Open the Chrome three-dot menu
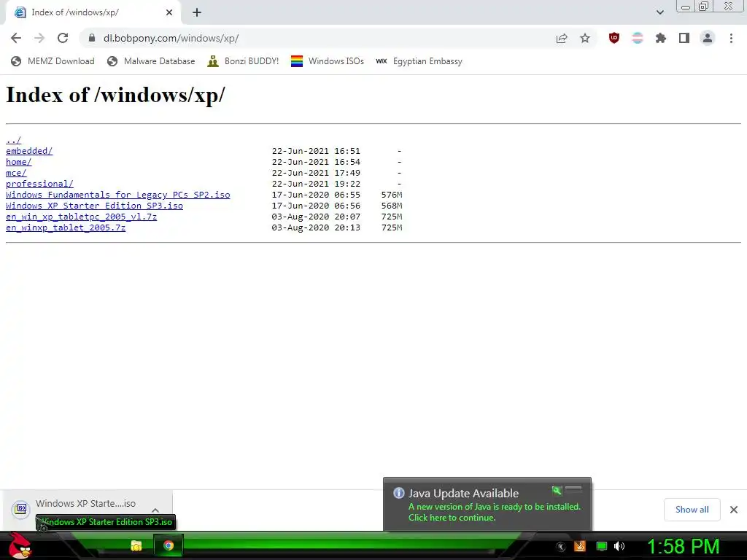747x560 pixels. pyautogui.click(x=731, y=38)
